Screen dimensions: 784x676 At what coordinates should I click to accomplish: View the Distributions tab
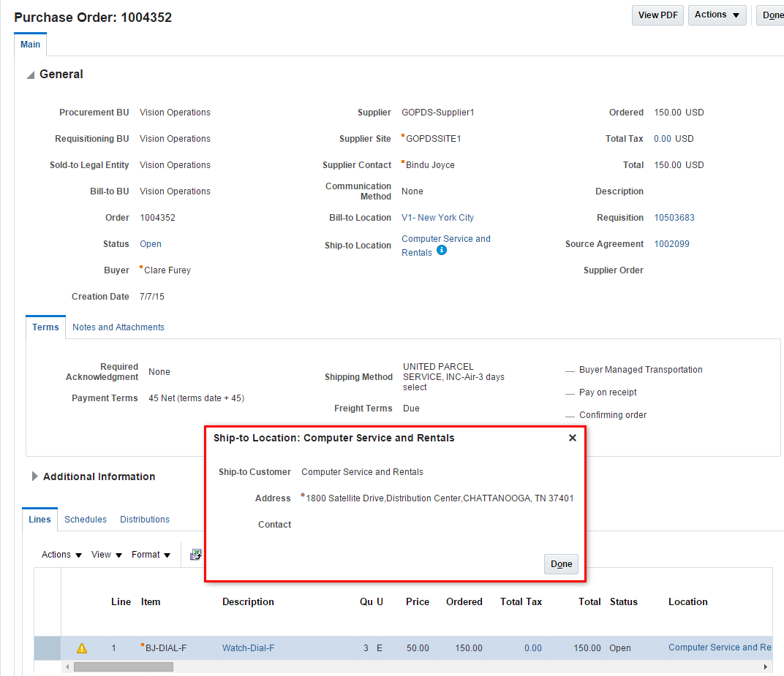point(144,519)
